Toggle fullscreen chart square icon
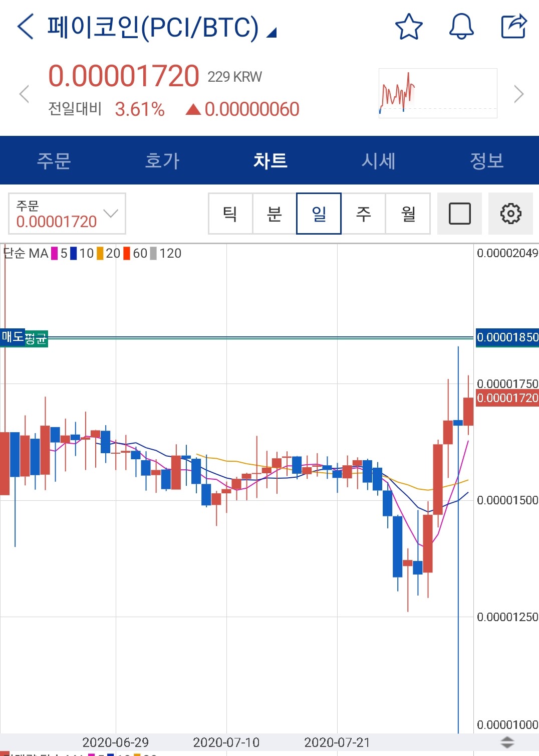Image resolution: width=539 pixels, height=756 pixels. 459,214
